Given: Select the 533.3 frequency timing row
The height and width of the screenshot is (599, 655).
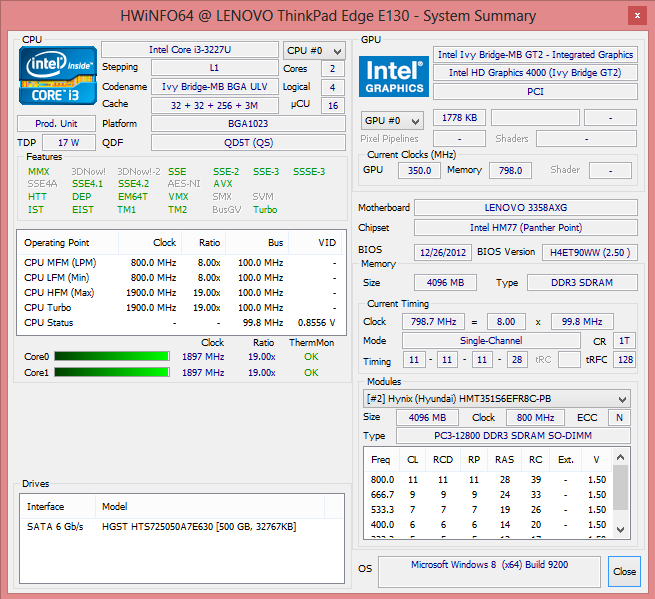Looking at the screenshot, I should point(489,510).
